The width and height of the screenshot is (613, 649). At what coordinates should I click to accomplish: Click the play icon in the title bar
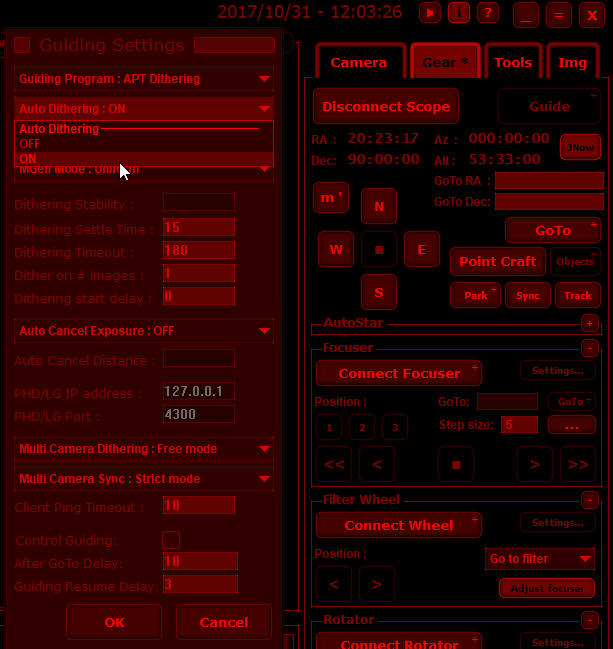(x=430, y=13)
